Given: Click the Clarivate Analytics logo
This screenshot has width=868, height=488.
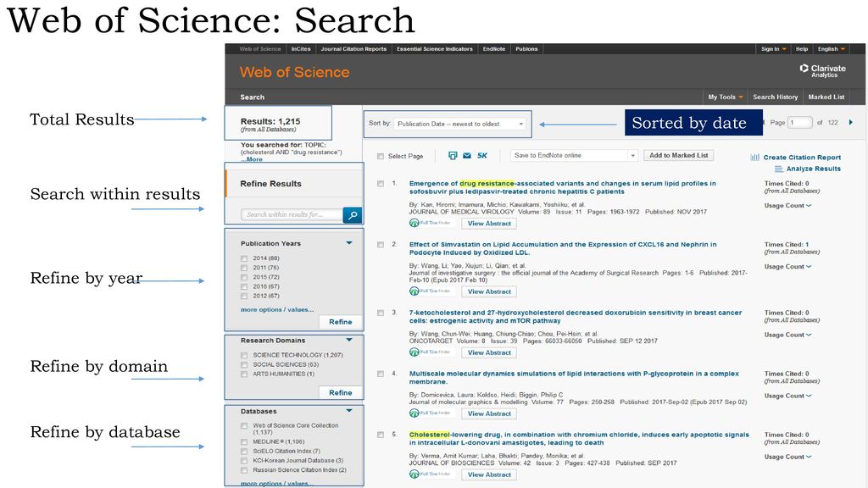Looking at the screenshot, I should (x=822, y=70).
